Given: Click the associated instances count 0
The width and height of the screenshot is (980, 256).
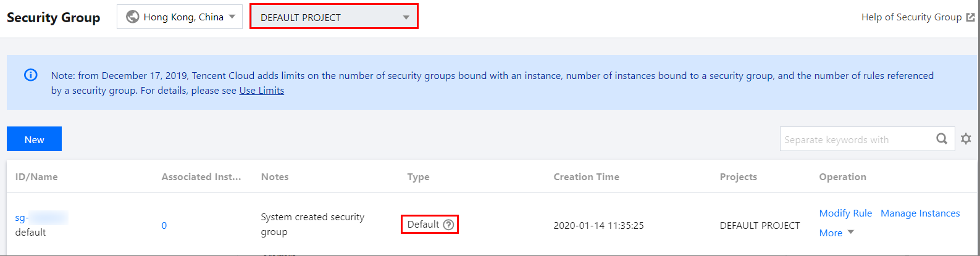Looking at the screenshot, I should point(164,225).
